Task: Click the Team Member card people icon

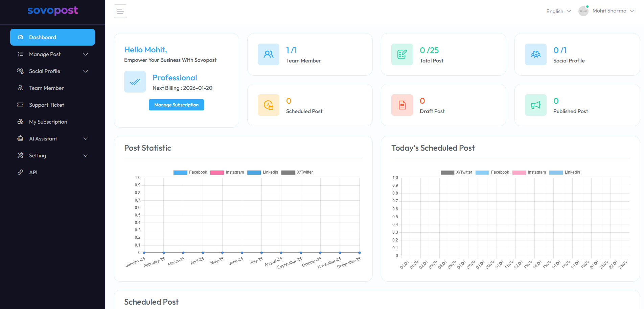Action: pos(268,54)
